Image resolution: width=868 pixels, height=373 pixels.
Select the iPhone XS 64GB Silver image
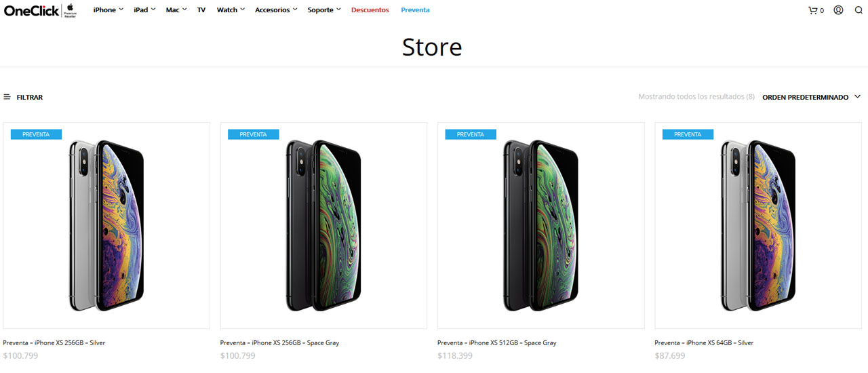758,225
